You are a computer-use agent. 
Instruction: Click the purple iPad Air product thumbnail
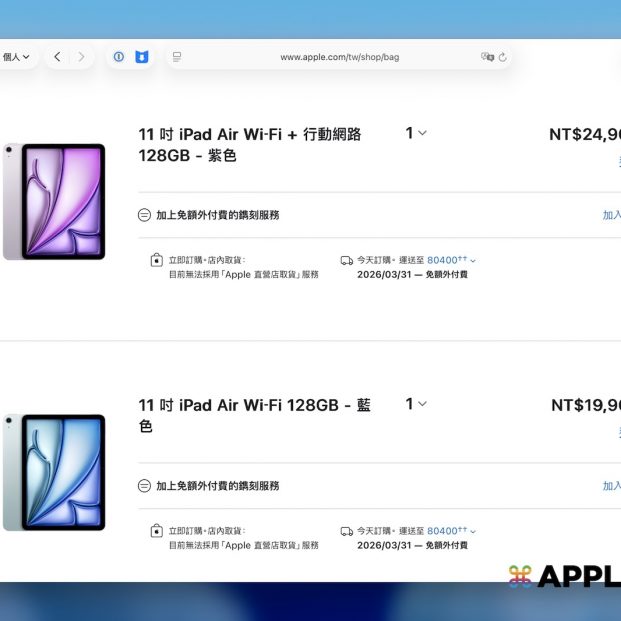tap(54, 201)
